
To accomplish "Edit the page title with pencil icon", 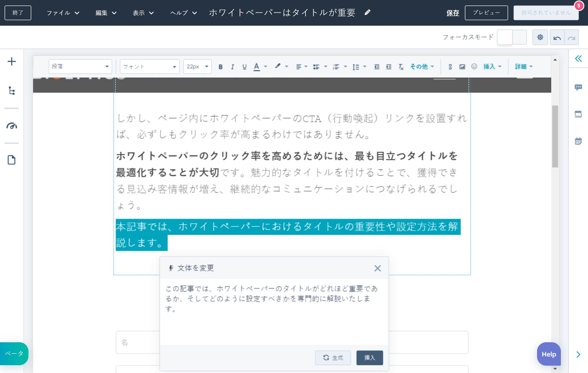I will (x=367, y=12).
